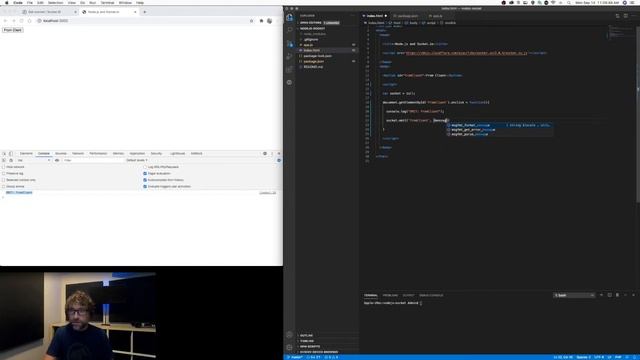Kill the terminal with the trash icon
Image resolution: width=640 pixels, height=360 pixels.
(617, 295)
